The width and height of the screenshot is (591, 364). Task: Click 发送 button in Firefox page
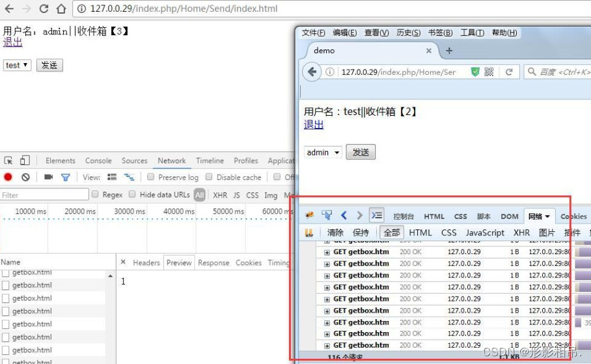click(x=361, y=152)
